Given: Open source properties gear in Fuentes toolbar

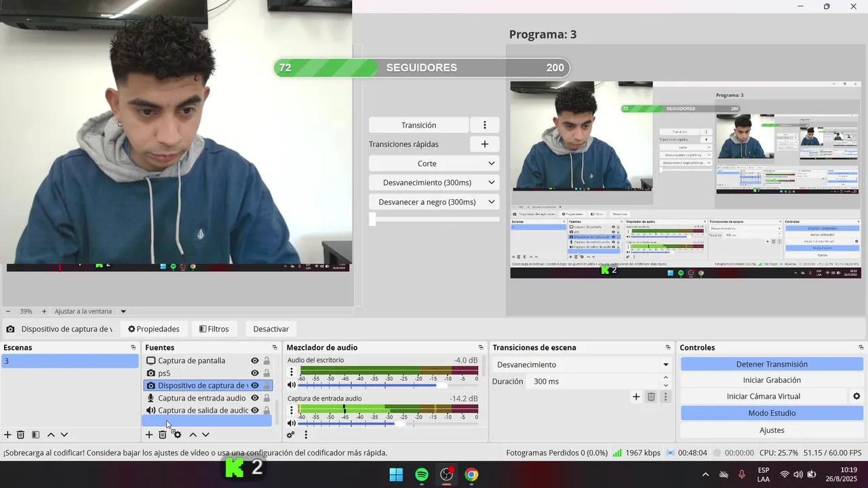Looking at the screenshot, I should (178, 434).
